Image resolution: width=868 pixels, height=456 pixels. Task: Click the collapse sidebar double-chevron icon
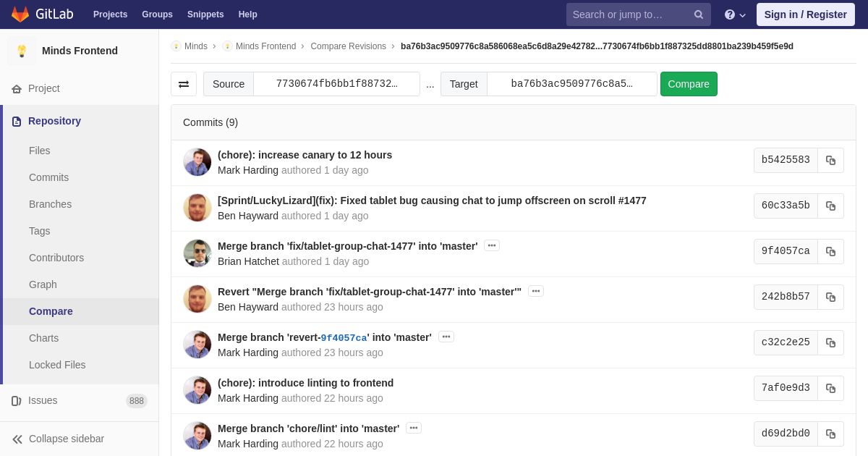17,439
